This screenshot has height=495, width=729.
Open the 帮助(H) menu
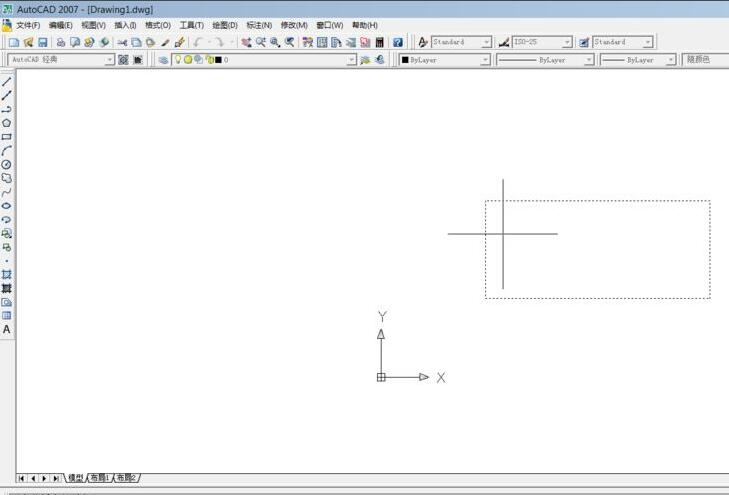(x=365, y=25)
